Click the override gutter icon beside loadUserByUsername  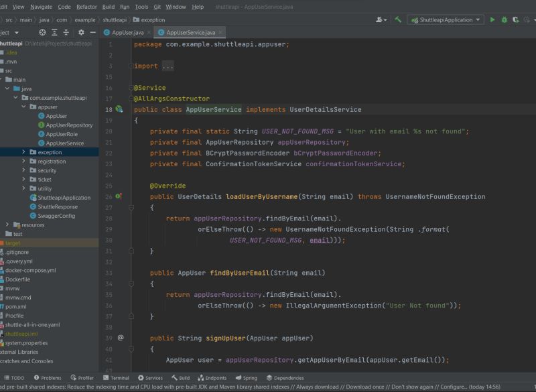coord(119,197)
